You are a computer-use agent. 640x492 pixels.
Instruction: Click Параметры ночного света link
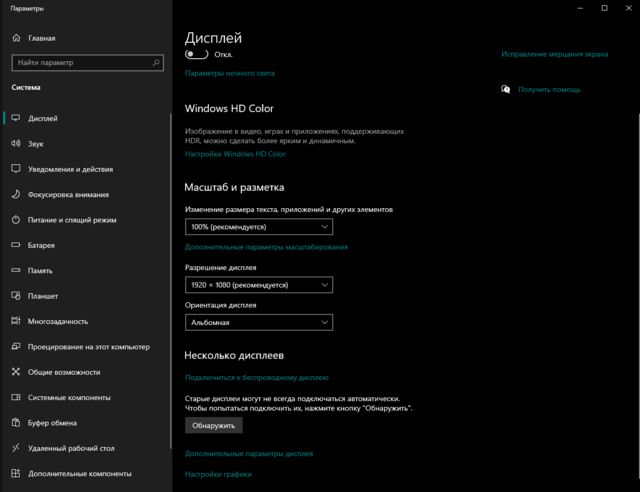[x=229, y=73]
